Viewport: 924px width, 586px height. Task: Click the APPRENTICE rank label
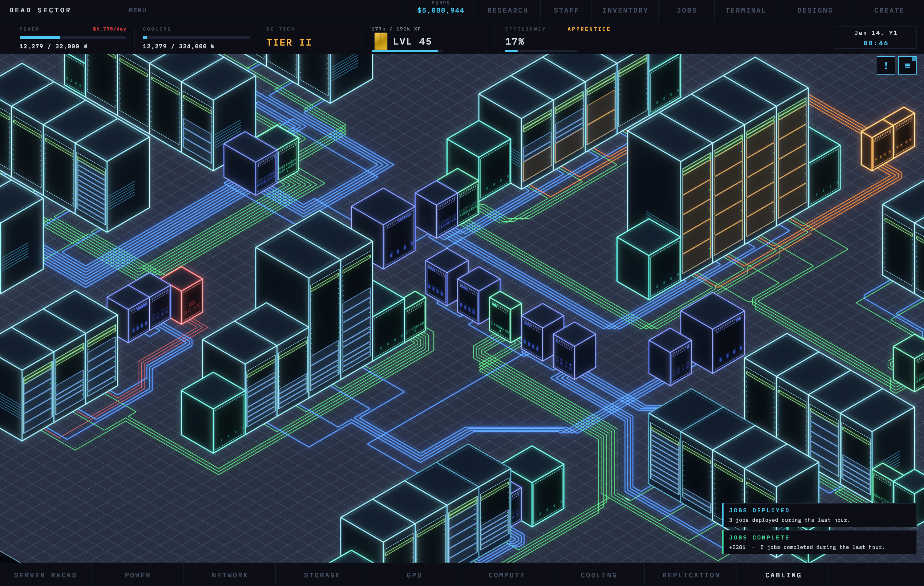(589, 29)
